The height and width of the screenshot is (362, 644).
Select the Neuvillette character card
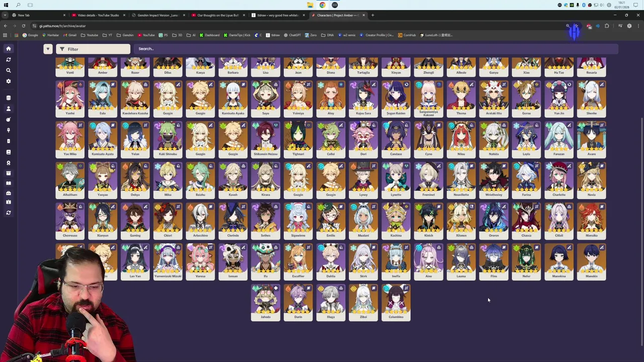[x=461, y=180]
